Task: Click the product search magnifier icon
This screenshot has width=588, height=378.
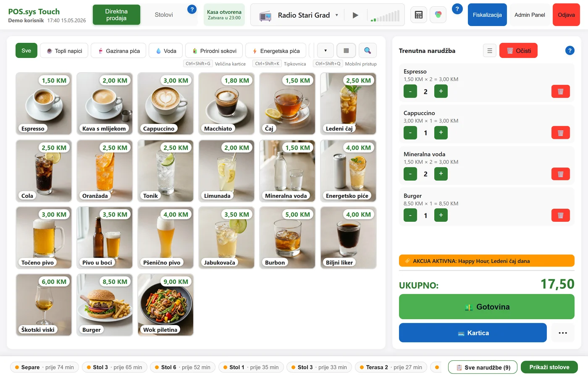Action: (367, 50)
